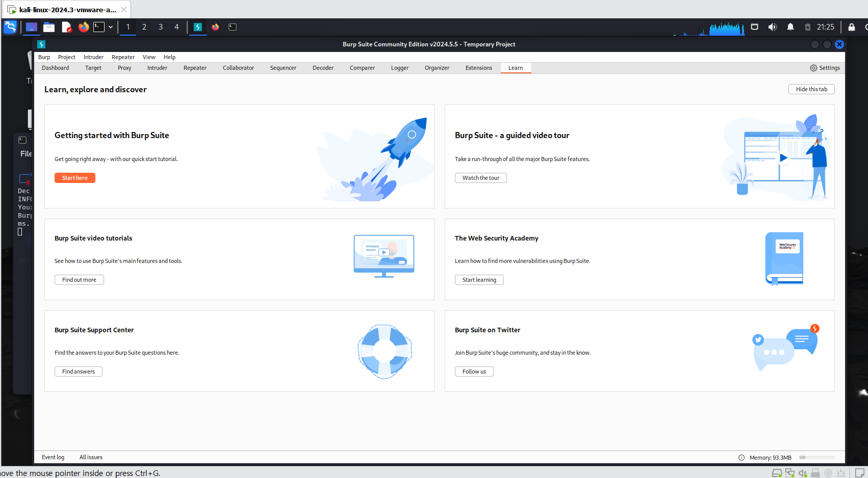The image size is (868, 478).
Task: Switch to the Intruder tab
Action: point(158,68)
